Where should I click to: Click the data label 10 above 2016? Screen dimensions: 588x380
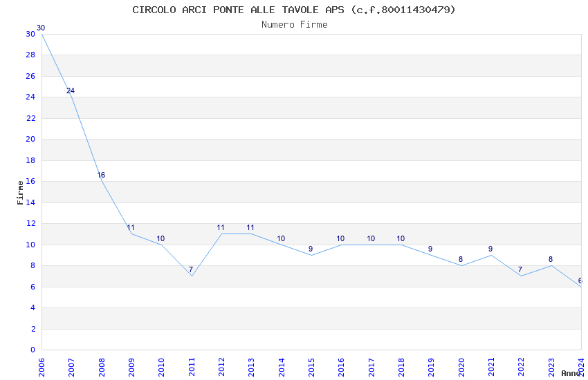[340, 238]
